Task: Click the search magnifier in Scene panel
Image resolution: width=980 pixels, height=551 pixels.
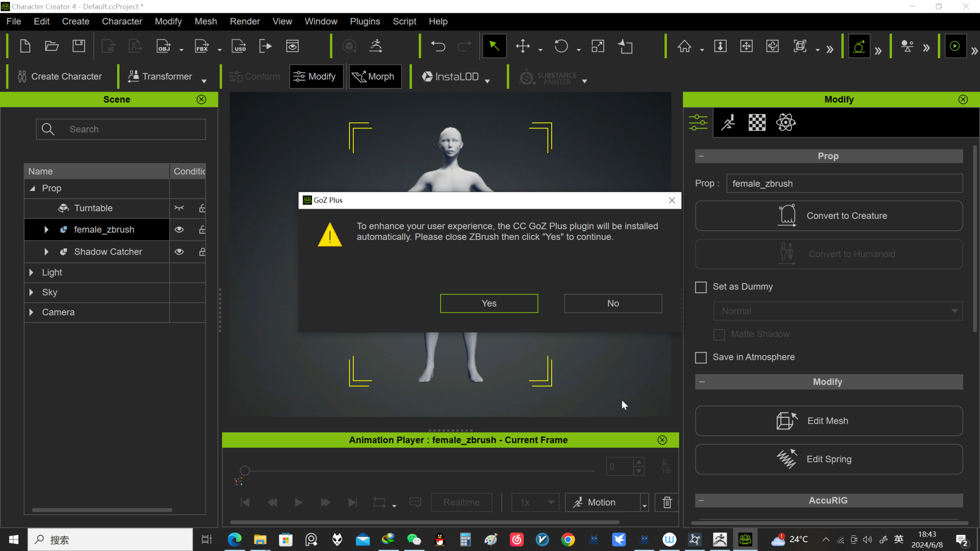Action: [x=48, y=129]
